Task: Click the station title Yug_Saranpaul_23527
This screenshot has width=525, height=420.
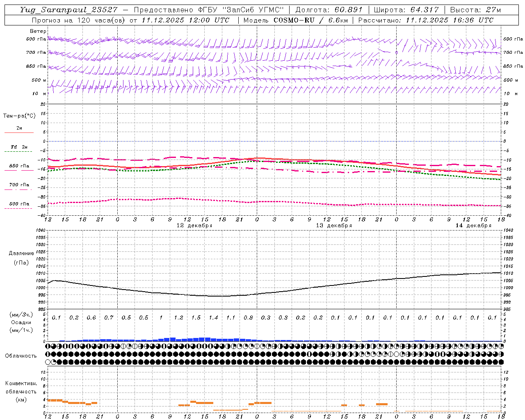Action: (x=68, y=10)
